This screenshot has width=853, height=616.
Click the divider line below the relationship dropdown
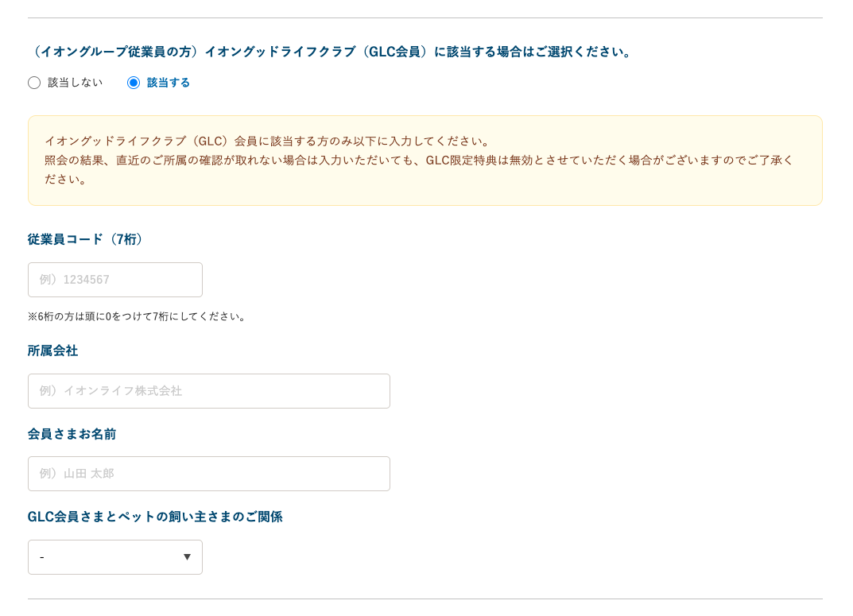pos(425,599)
